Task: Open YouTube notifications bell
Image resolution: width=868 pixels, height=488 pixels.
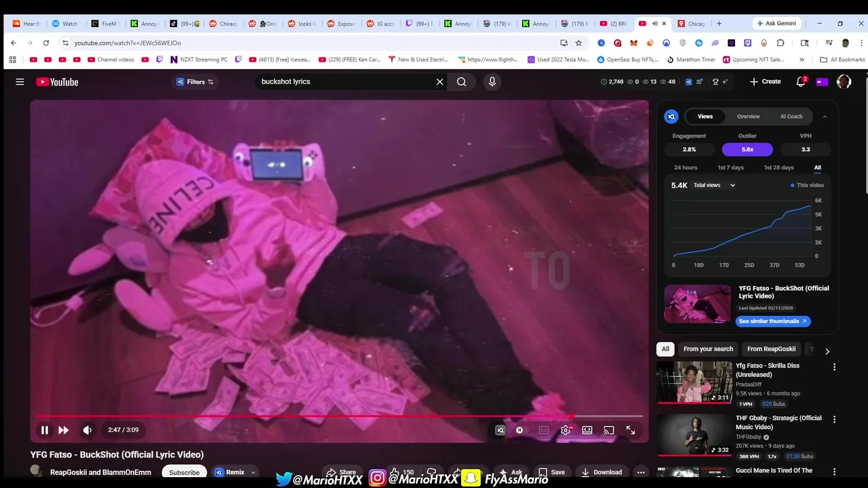Action: pos(801,82)
